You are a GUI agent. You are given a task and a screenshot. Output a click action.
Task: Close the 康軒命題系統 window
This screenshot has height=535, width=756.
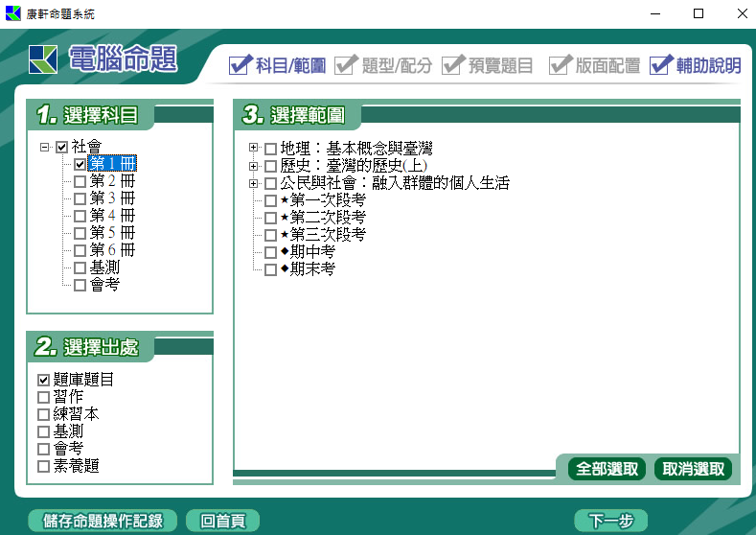[x=743, y=13]
